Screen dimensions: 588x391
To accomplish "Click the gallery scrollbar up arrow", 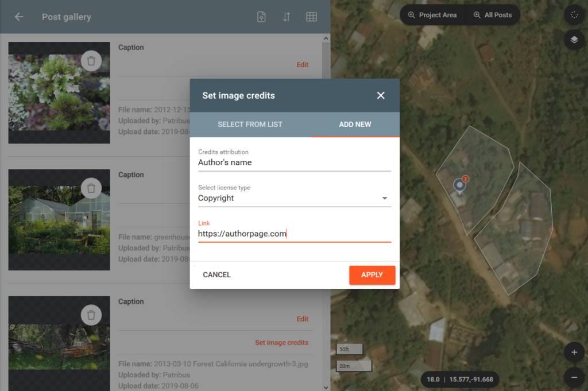I will click(326, 38).
